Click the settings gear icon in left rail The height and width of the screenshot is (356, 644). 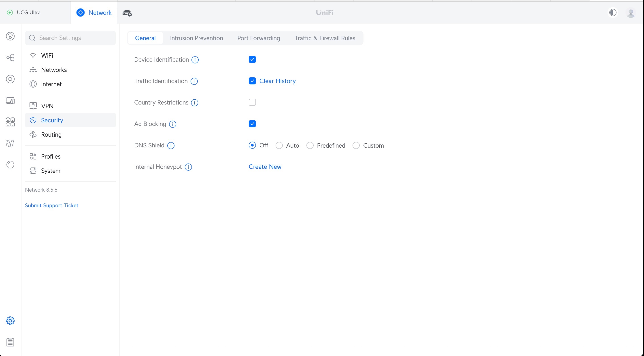[10, 320]
